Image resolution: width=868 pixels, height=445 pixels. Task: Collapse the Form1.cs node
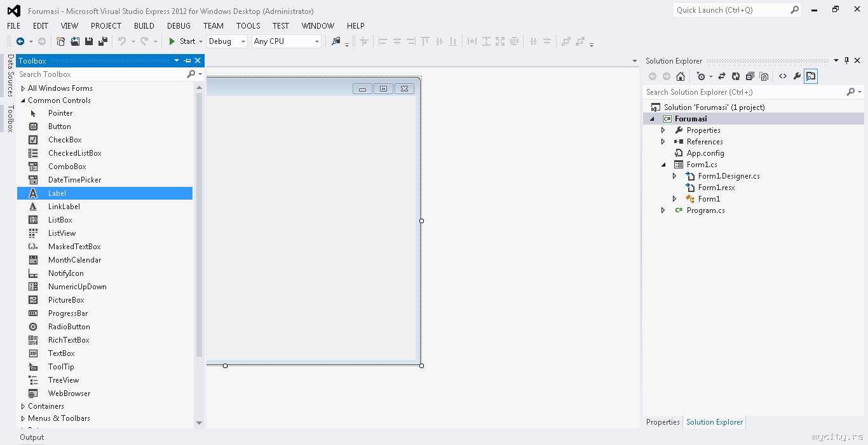pyautogui.click(x=663, y=165)
